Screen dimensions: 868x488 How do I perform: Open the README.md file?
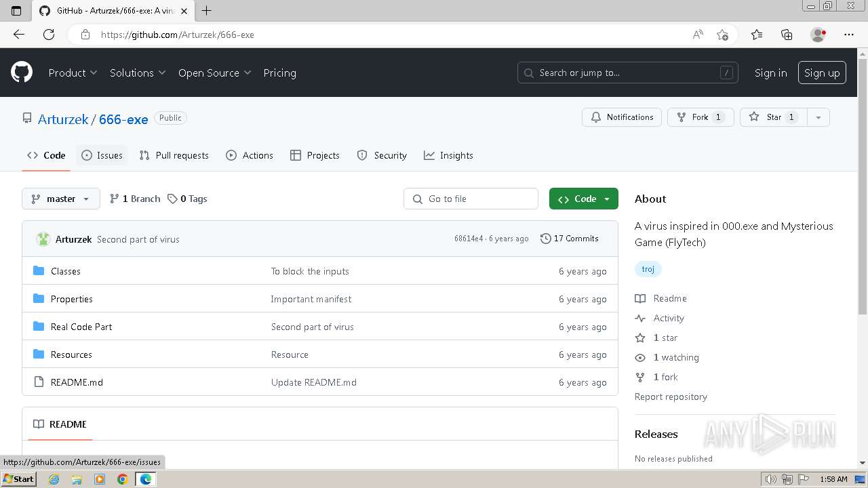tap(77, 382)
